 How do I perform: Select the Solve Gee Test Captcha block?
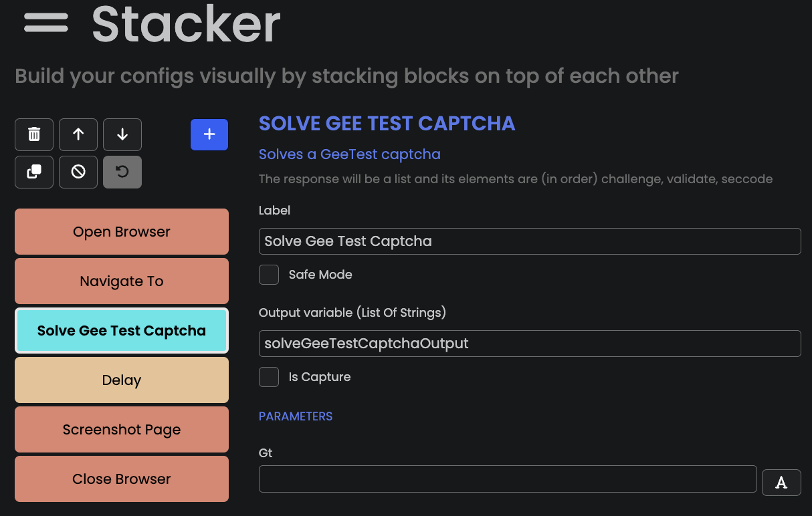click(122, 331)
